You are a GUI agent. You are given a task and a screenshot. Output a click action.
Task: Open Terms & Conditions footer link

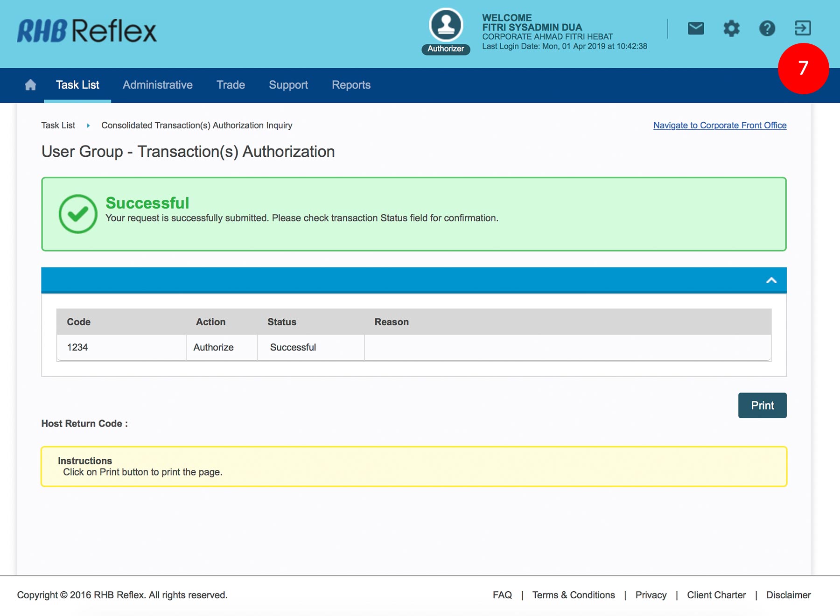click(x=573, y=595)
